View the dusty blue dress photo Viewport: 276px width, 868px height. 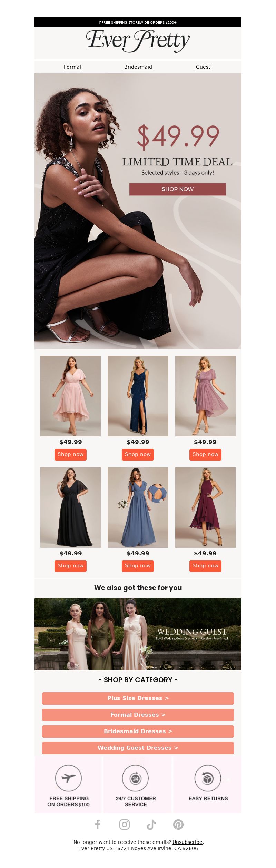click(x=138, y=507)
